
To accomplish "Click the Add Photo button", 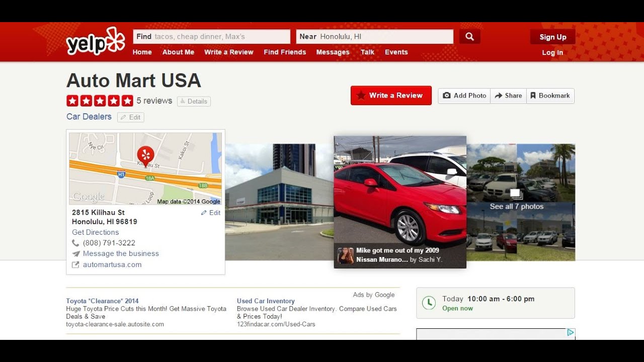I will click(464, 96).
